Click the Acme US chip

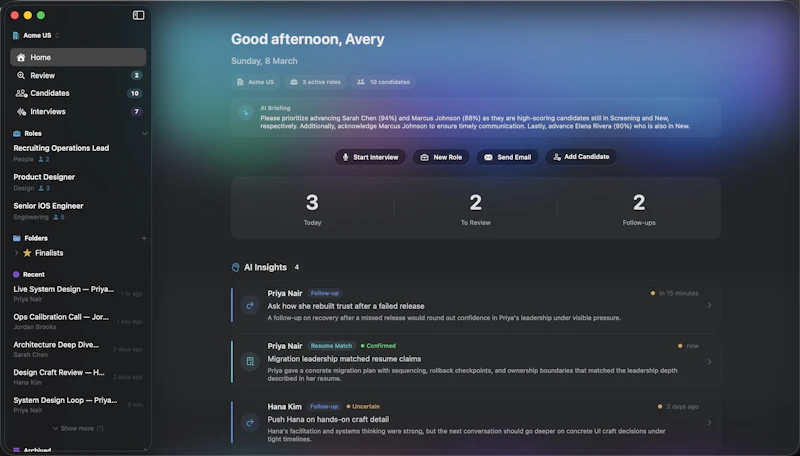[x=256, y=82]
